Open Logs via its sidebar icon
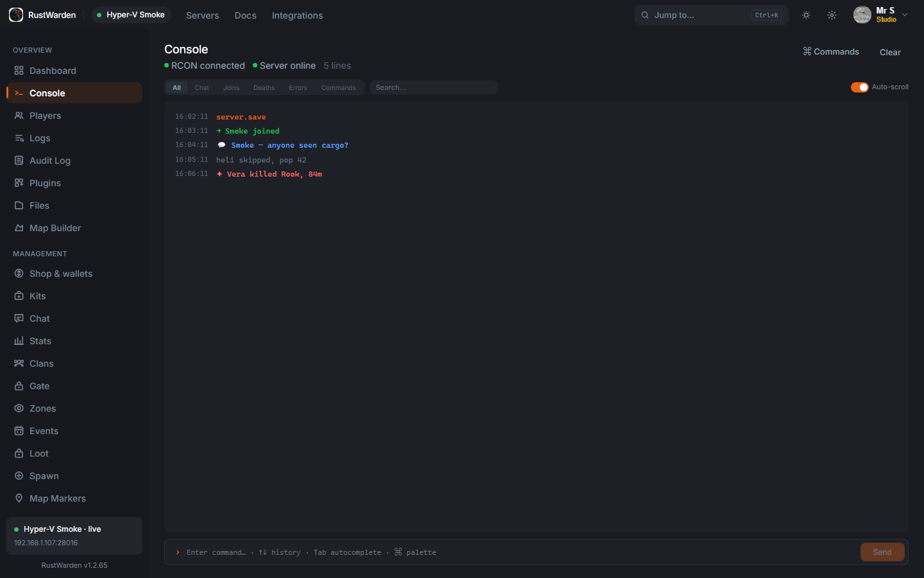This screenshot has width=924, height=578. click(19, 138)
